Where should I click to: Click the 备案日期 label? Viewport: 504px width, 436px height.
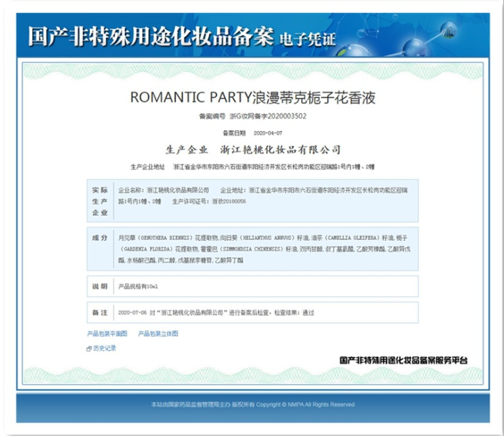234,133
